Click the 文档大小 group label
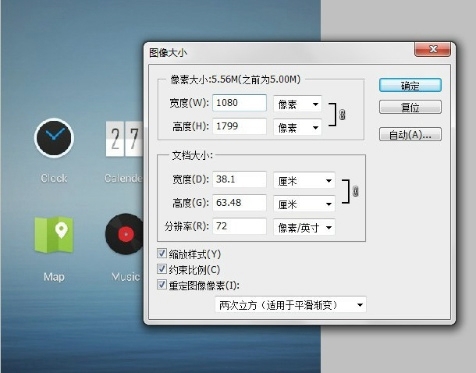Screen dimensions: 476x373 point(192,156)
